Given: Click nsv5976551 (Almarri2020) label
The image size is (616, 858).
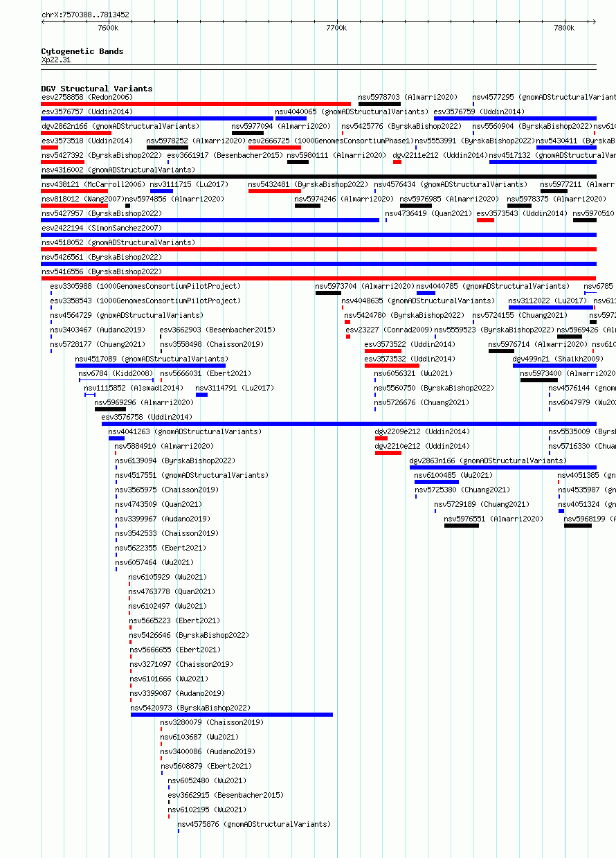Looking at the screenshot, I should click(x=493, y=519).
